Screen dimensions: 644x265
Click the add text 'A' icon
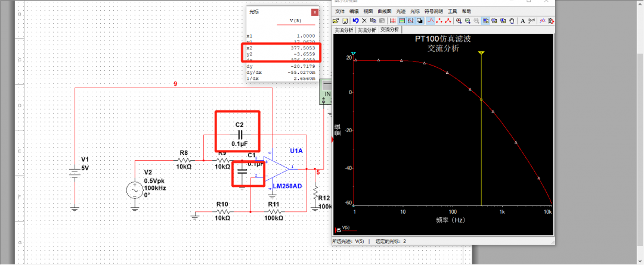[x=523, y=20]
